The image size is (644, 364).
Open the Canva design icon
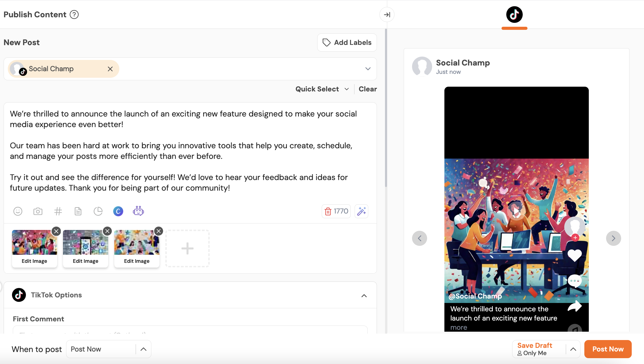coord(118,211)
